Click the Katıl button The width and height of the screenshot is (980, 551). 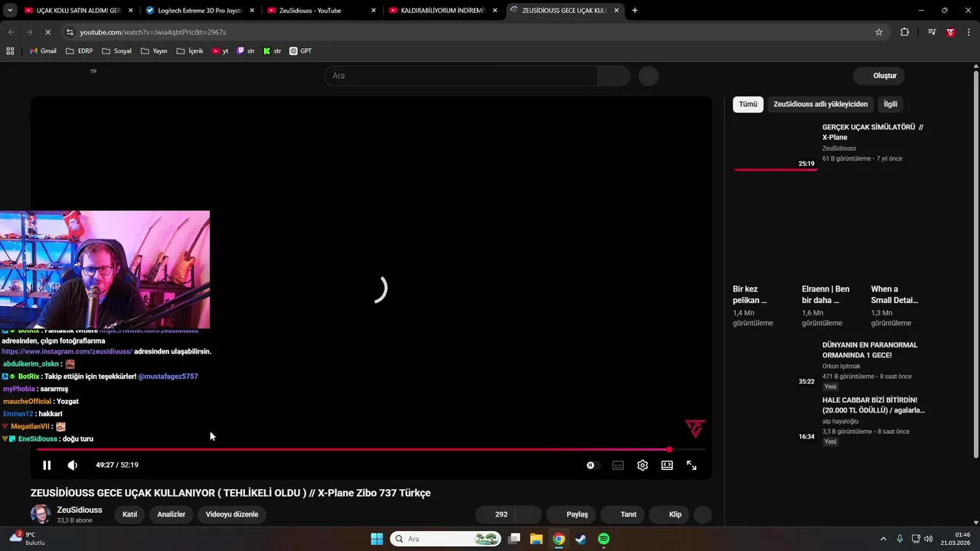point(129,514)
